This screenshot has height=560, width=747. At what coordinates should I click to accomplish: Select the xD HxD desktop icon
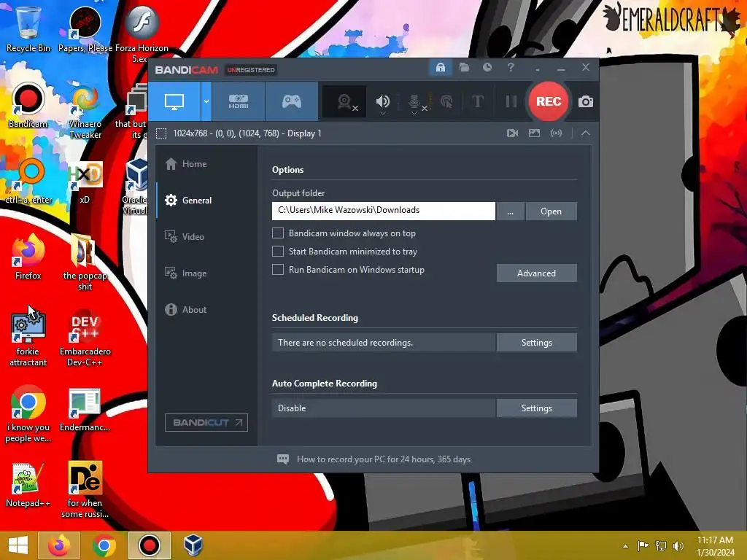coord(85,182)
